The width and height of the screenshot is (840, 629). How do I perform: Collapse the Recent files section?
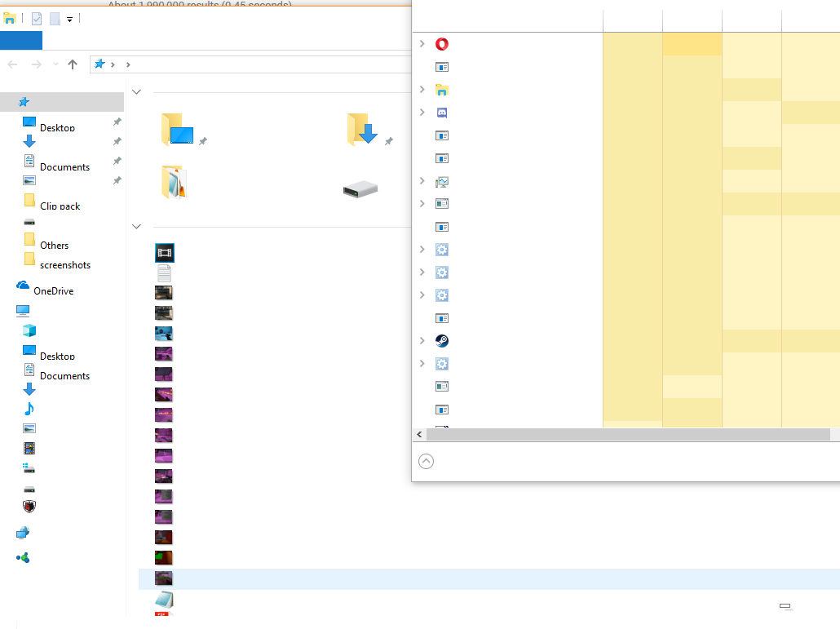(x=137, y=226)
